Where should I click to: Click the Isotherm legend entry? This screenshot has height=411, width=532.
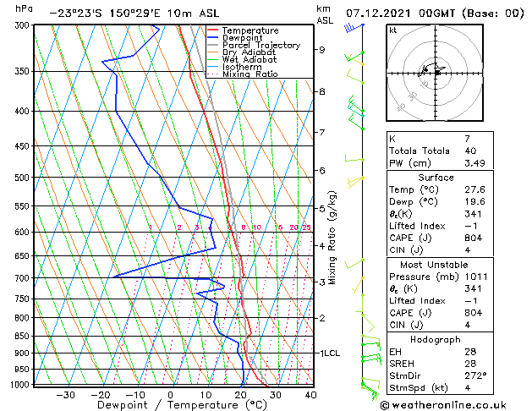[242, 67]
